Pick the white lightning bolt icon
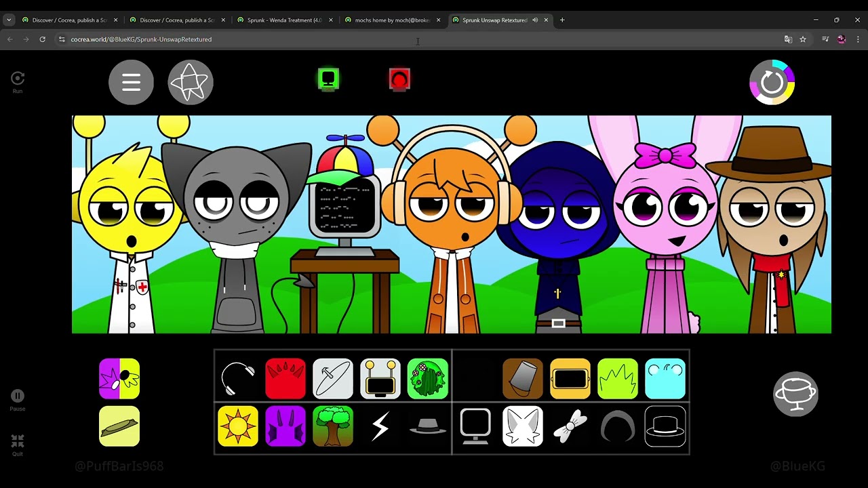Image resolution: width=868 pixels, height=488 pixels. click(x=380, y=426)
